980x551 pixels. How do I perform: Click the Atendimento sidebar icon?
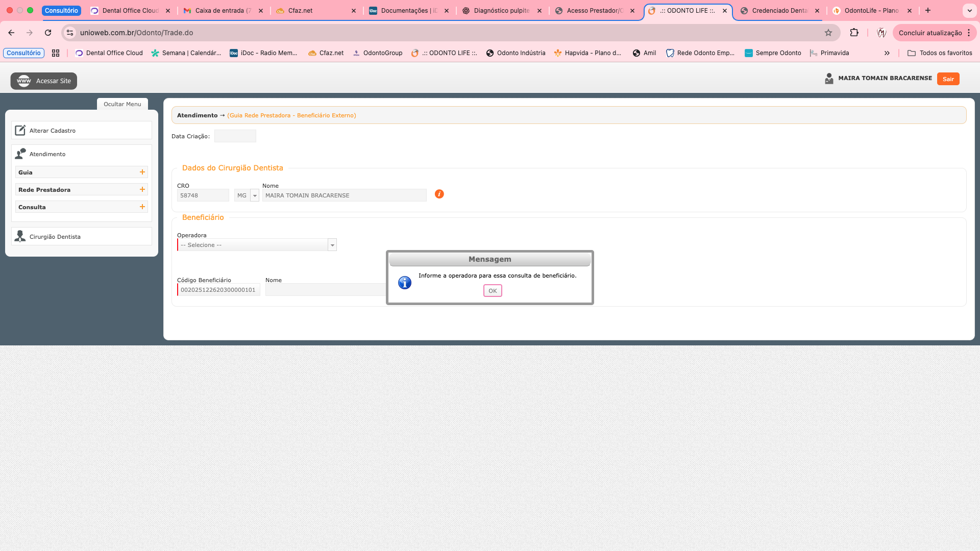[x=20, y=154]
